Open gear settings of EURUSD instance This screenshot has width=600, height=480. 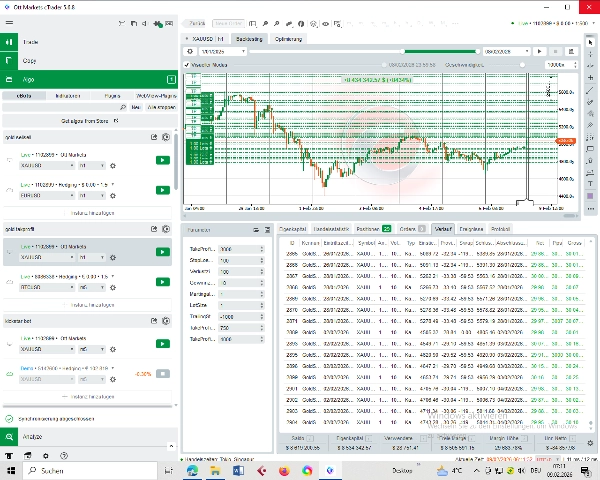click(x=113, y=196)
